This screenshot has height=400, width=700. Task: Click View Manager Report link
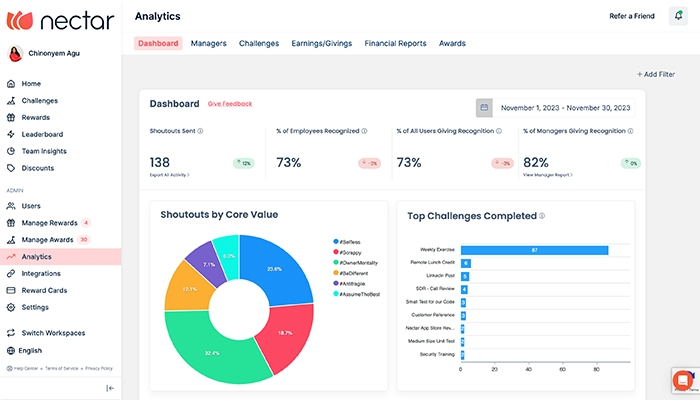pyautogui.click(x=548, y=175)
